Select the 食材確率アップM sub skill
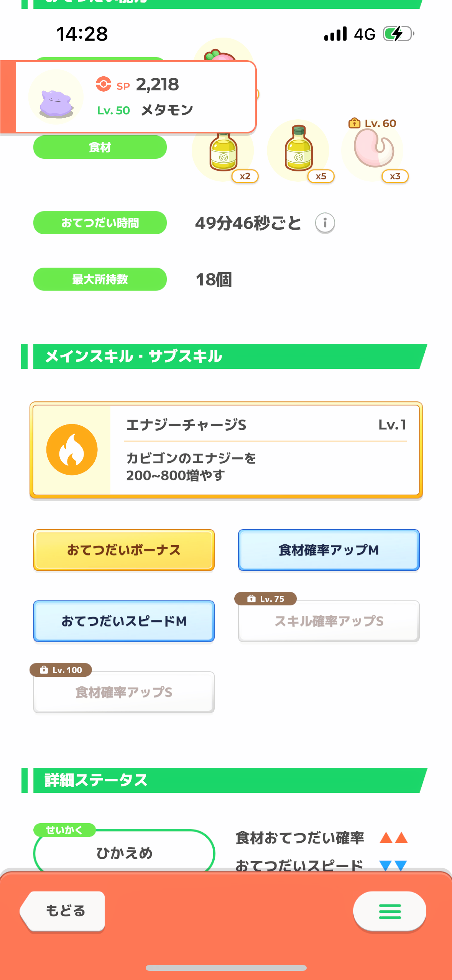The height and width of the screenshot is (980, 452). tap(329, 550)
